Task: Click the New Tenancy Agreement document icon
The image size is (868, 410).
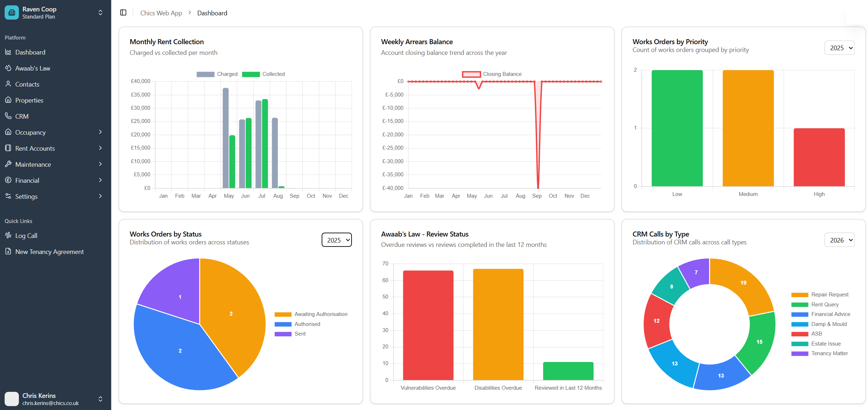Action: pyautogui.click(x=8, y=251)
